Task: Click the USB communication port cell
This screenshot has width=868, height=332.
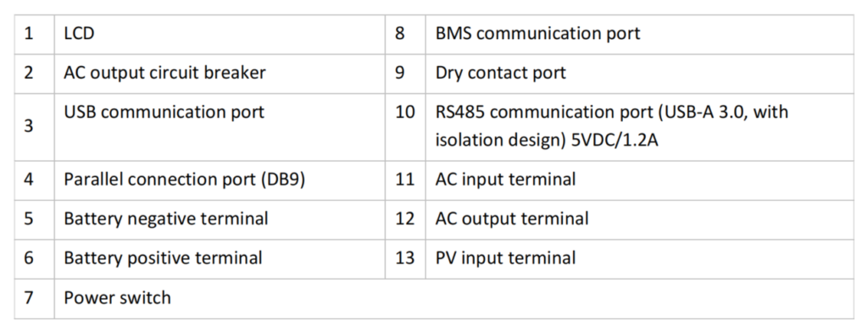Action: [x=220, y=127]
